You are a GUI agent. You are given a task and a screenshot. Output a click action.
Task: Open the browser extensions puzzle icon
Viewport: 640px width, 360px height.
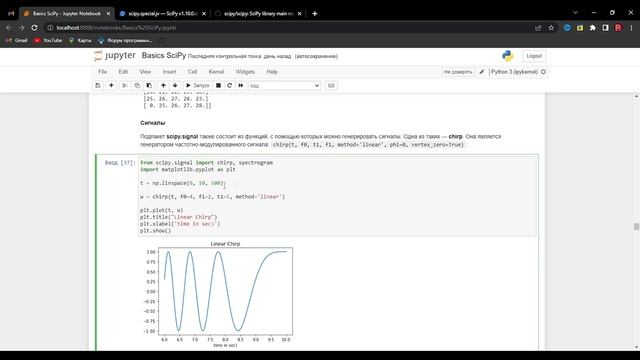click(593, 28)
